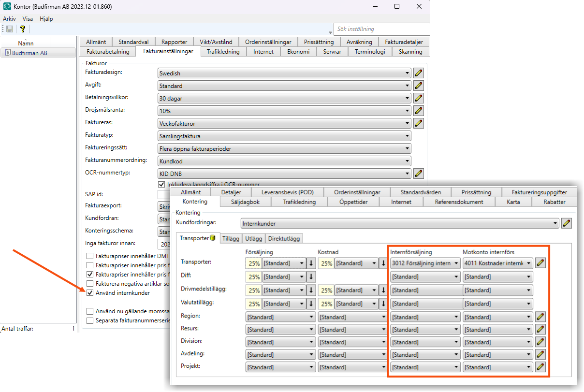Image resolution: width=584 pixels, height=392 pixels.
Task: Click the pencil icon on the Transporter row
Action: click(541, 263)
